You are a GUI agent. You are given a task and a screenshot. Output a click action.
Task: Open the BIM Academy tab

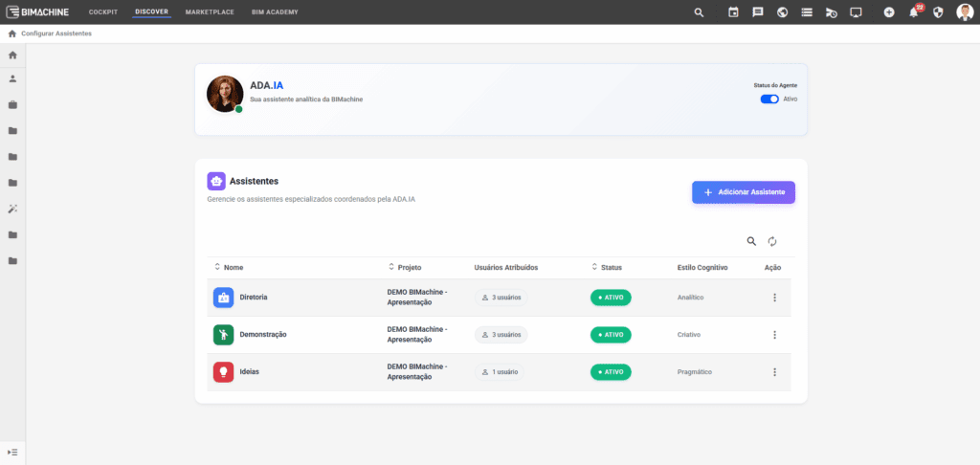[275, 12]
